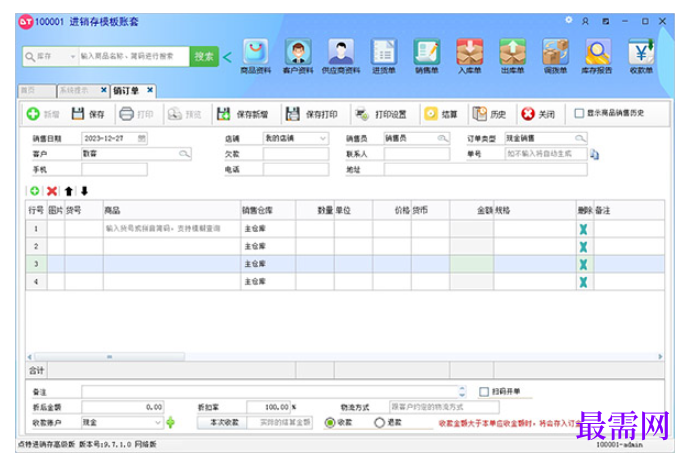Open 销售单 sales order icon
Viewport: 688px width, 457px height.
427,56
